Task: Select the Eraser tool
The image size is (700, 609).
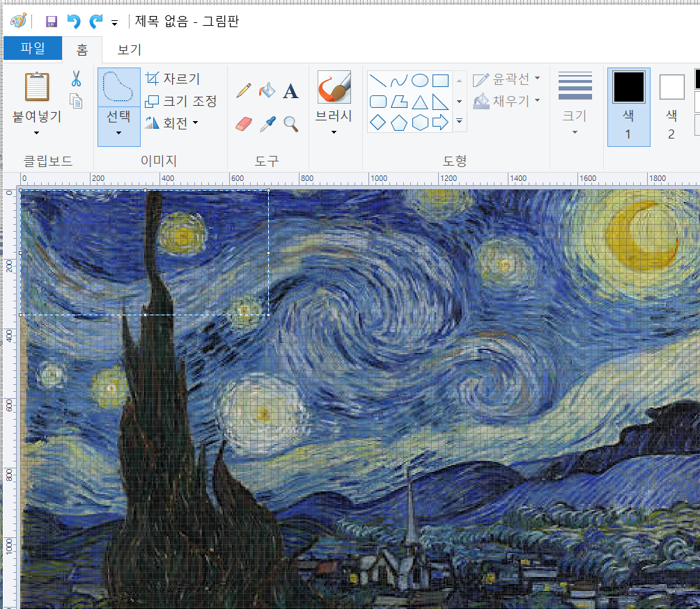Action: tap(244, 124)
